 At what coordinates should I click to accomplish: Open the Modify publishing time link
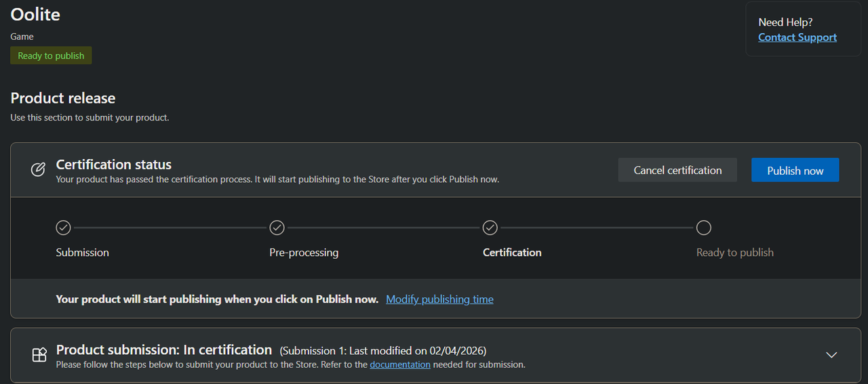tap(439, 299)
